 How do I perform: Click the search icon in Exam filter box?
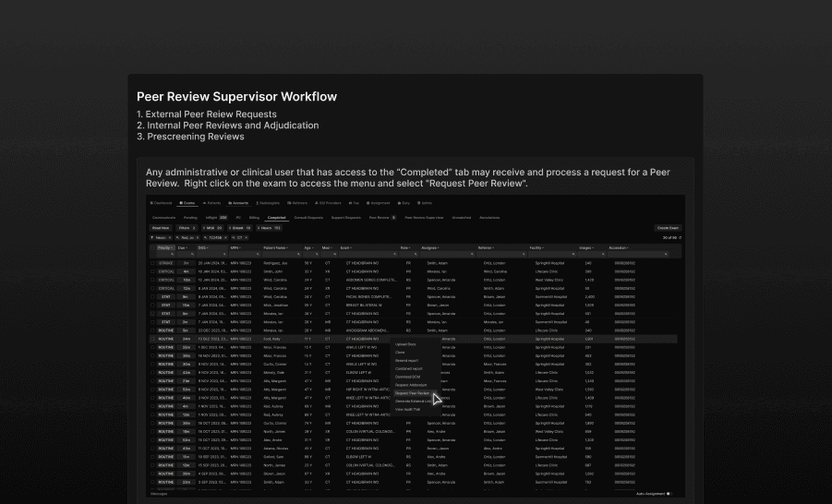click(395, 254)
